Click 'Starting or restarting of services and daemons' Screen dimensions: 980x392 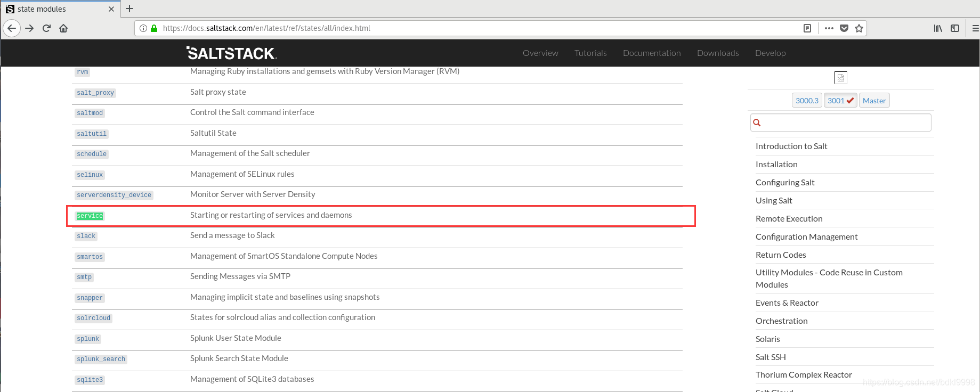271,215
